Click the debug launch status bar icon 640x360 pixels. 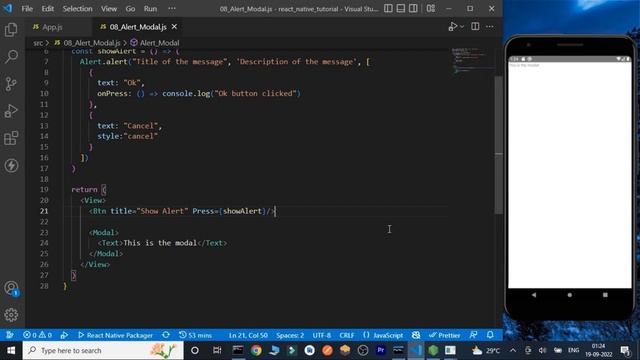pyautogui.click(x=64, y=335)
